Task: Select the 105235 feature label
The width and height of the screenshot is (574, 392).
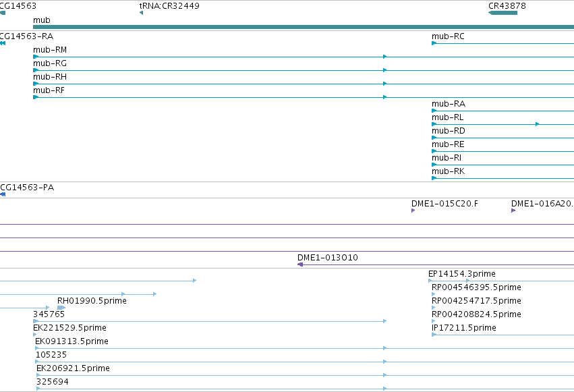Action: [x=51, y=355]
